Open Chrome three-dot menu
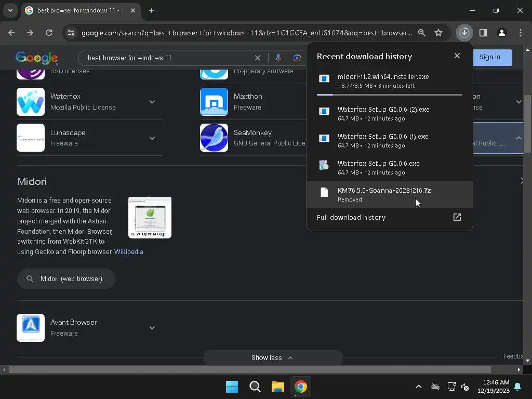532x399 pixels. coord(521,33)
